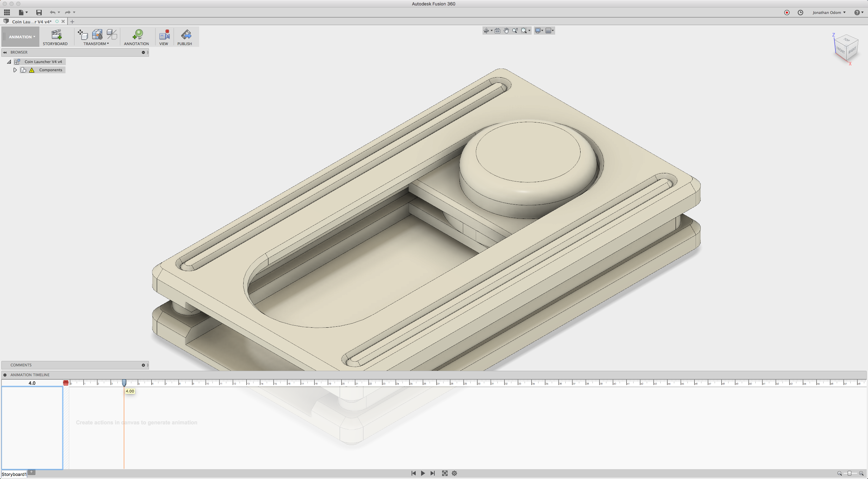Switch to Coin Launcher V4 document tab
868x479 pixels.
pyautogui.click(x=32, y=22)
